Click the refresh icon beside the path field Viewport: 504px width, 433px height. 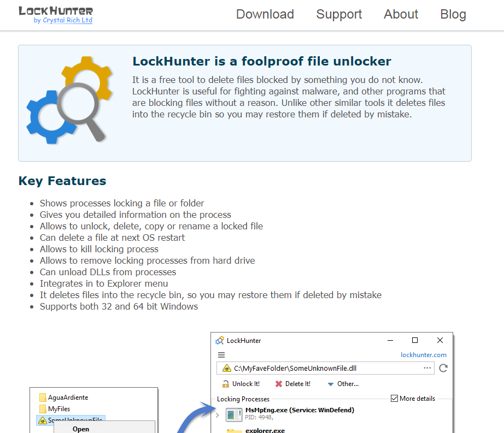coord(443,368)
